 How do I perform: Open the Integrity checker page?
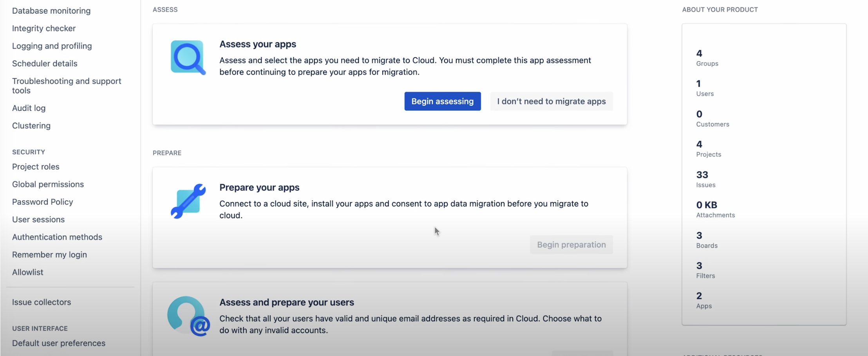[x=43, y=28]
